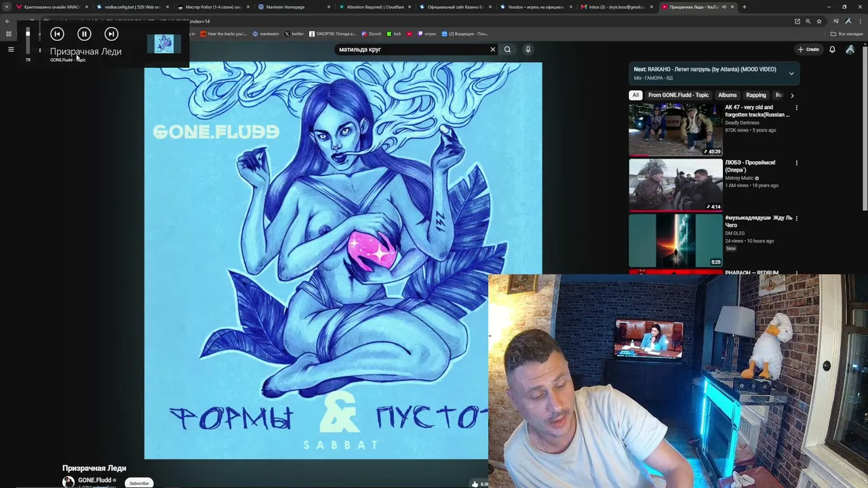
Task: Open Matvey Music channel name
Action: pyautogui.click(x=740, y=178)
